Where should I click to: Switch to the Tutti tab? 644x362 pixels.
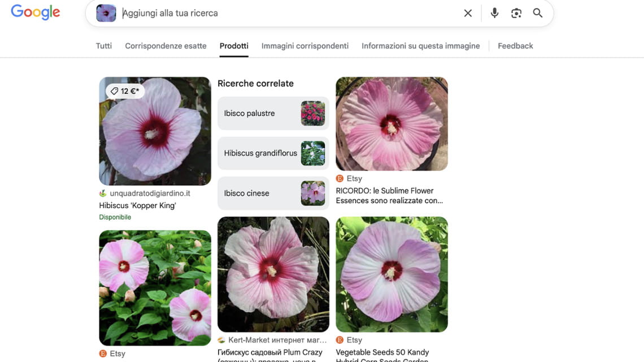coord(103,45)
